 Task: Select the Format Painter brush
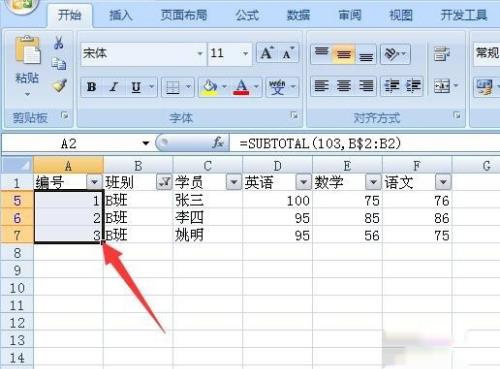[x=60, y=85]
